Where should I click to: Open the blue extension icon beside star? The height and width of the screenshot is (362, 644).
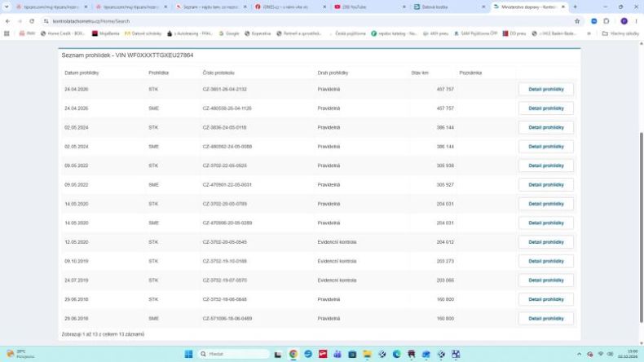pyautogui.click(x=594, y=21)
